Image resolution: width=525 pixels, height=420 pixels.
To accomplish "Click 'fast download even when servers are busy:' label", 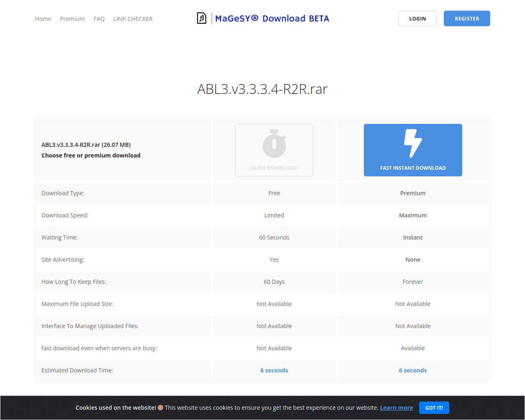I will 99,348.
